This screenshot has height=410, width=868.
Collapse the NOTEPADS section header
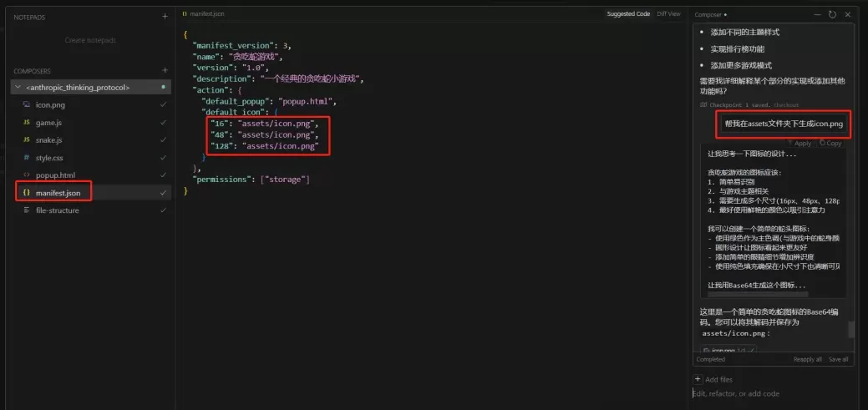click(x=29, y=18)
